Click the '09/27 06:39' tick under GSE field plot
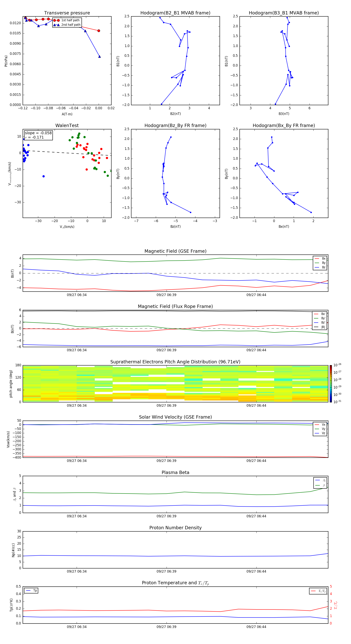351x644 pixels. [166, 295]
